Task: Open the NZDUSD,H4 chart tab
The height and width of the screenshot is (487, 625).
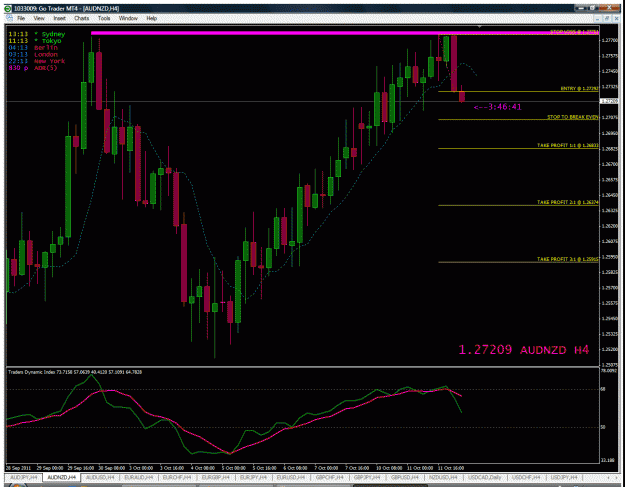Action: pyautogui.click(x=444, y=477)
